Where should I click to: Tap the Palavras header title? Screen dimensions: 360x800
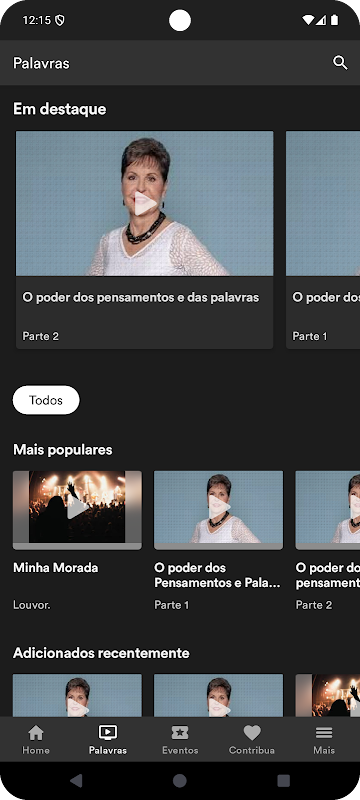pos(41,63)
